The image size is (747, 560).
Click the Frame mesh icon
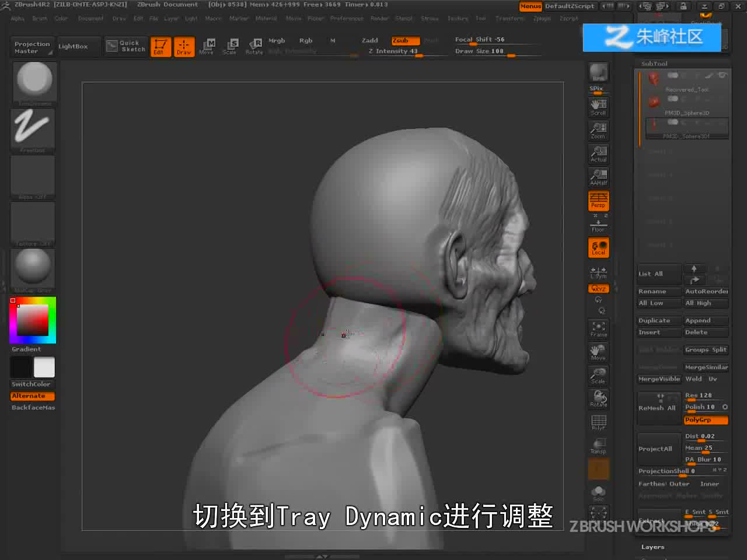[x=598, y=329]
